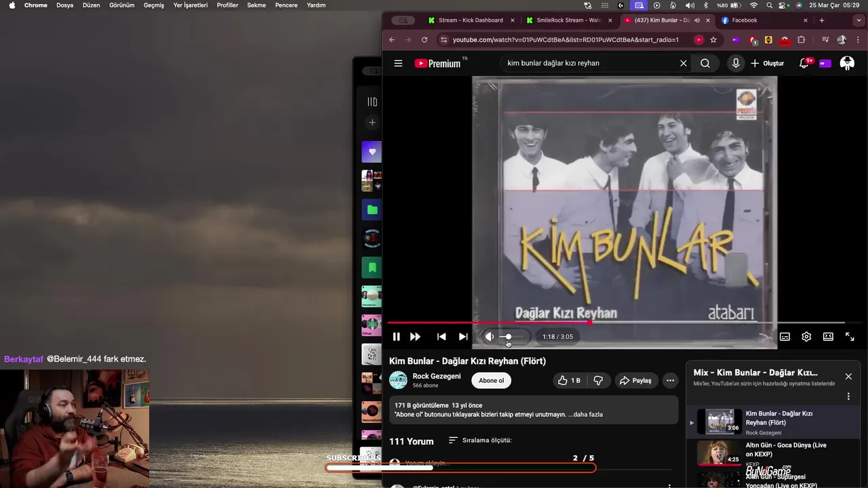Open Chrome extensions puzzle icon

pos(801,40)
